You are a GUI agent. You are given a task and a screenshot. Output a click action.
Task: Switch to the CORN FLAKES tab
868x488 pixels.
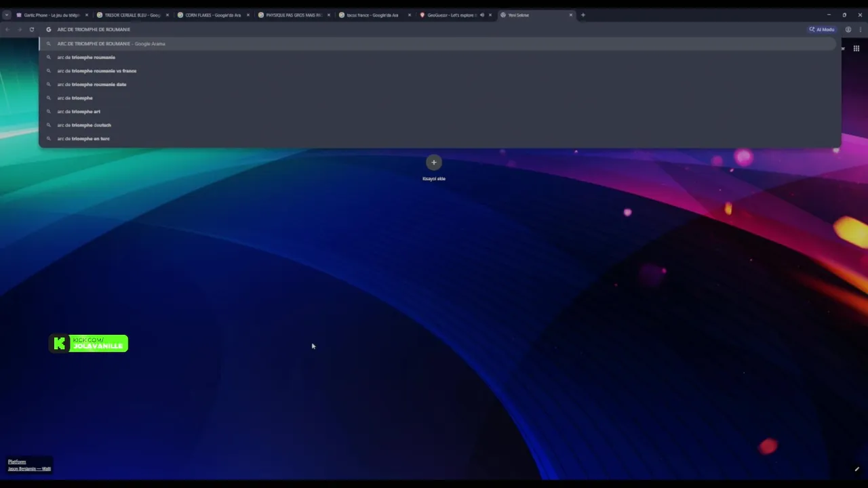tap(212, 15)
